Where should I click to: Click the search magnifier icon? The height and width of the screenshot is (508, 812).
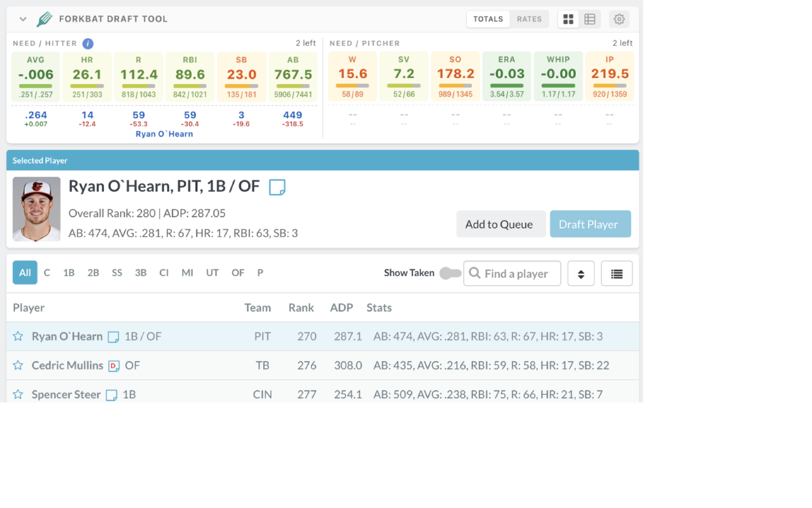click(475, 273)
